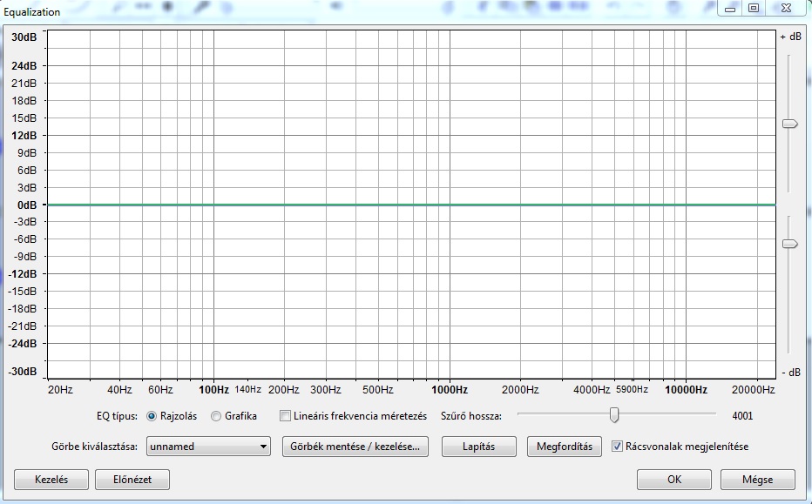Click the green EQ curve line at 0dB

pyautogui.click(x=409, y=205)
